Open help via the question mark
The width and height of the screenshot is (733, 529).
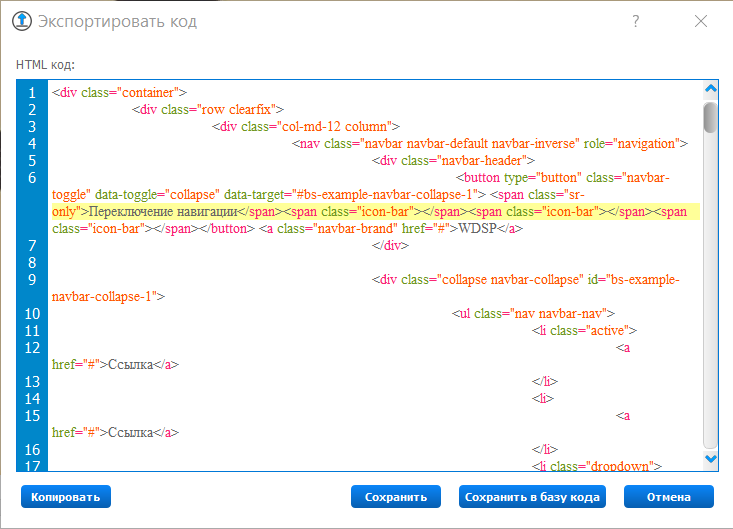635,21
